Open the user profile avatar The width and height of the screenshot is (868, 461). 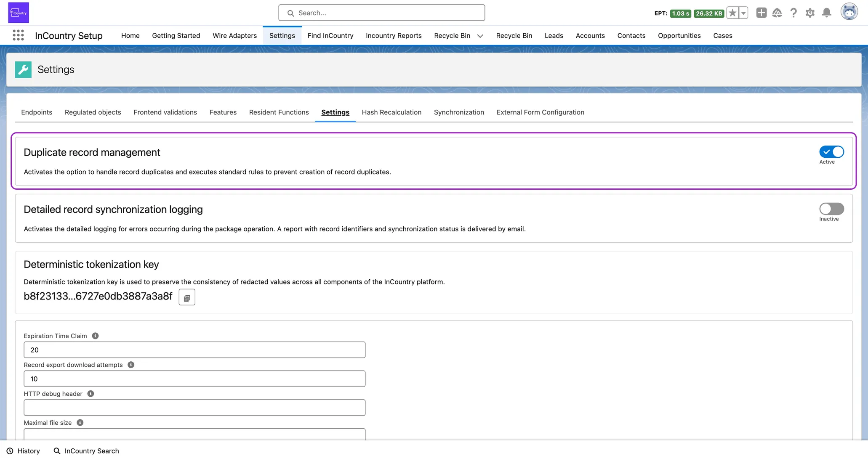[849, 12]
